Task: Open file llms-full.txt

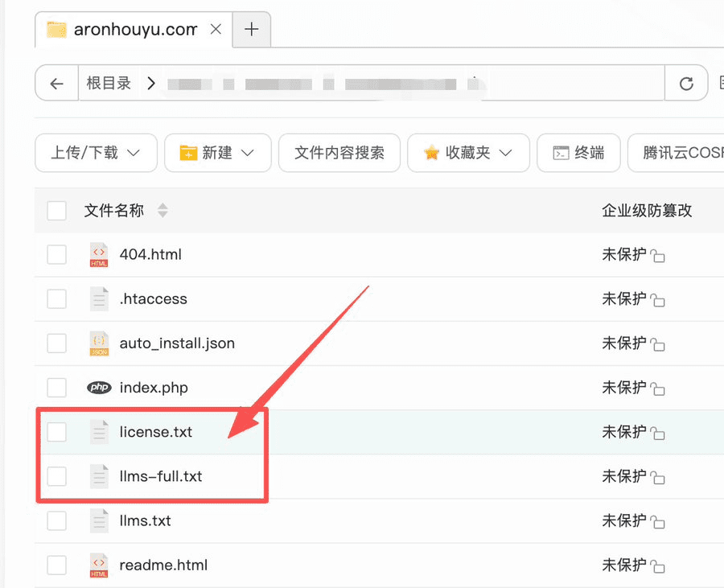Action: (x=161, y=476)
